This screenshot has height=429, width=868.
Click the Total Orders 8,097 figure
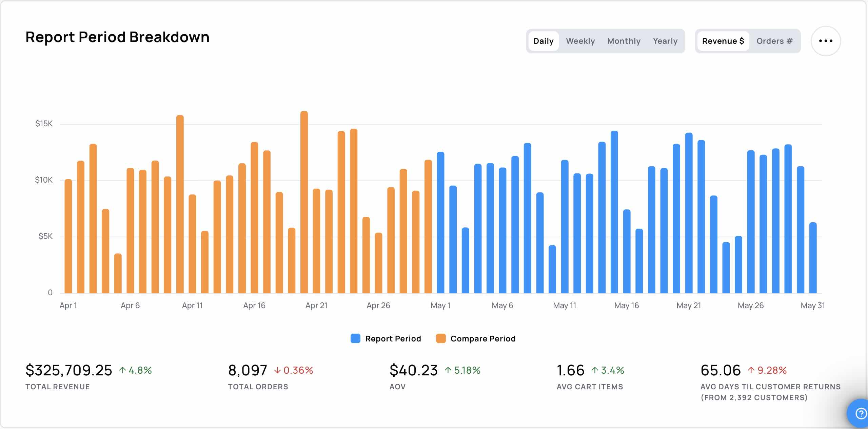click(248, 370)
